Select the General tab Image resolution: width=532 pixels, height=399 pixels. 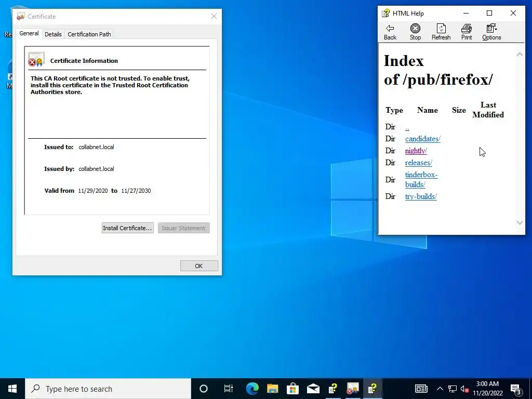click(x=29, y=33)
